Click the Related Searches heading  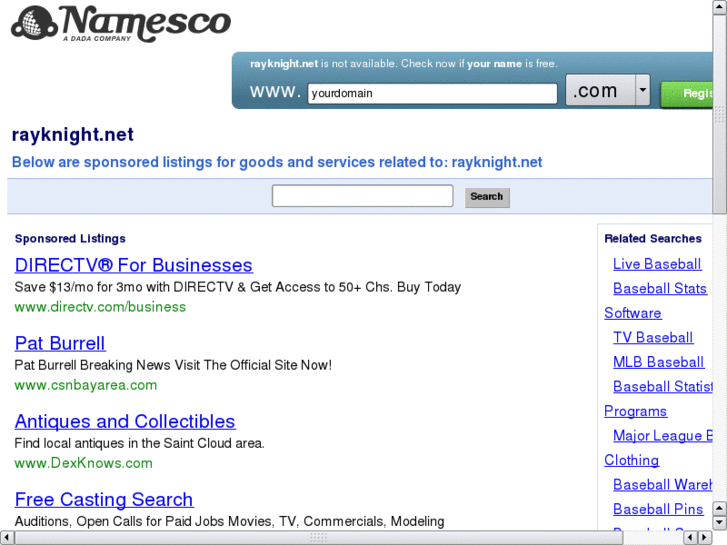[x=653, y=238]
